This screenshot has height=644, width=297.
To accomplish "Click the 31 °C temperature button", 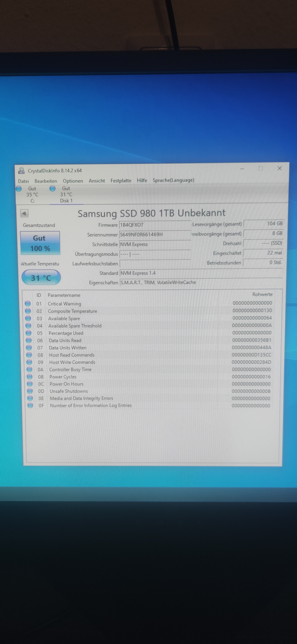I will point(41,277).
